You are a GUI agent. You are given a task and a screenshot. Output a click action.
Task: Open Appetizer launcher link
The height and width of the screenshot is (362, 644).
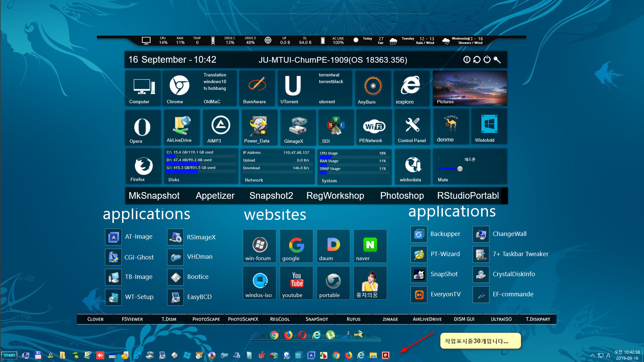tap(215, 196)
